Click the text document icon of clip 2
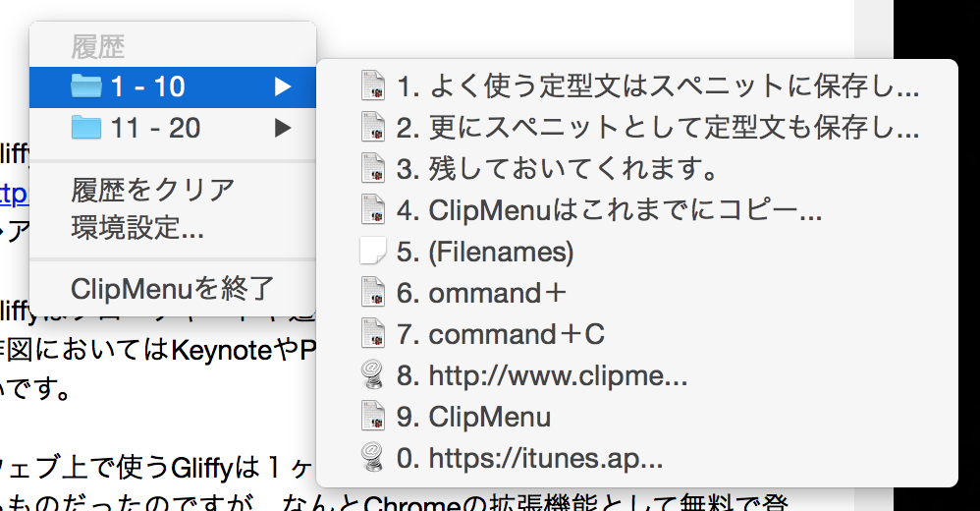This screenshot has width=980, height=511. pos(373,127)
